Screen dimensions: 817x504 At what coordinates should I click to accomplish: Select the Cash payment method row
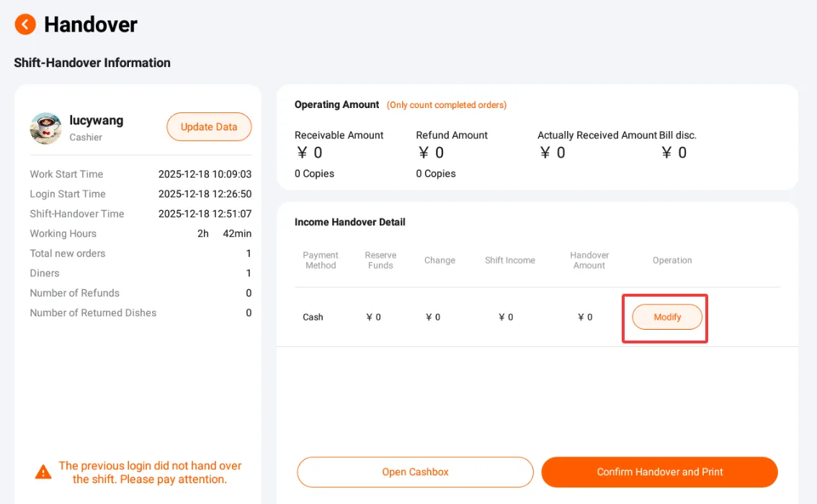pyautogui.click(x=537, y=317)
